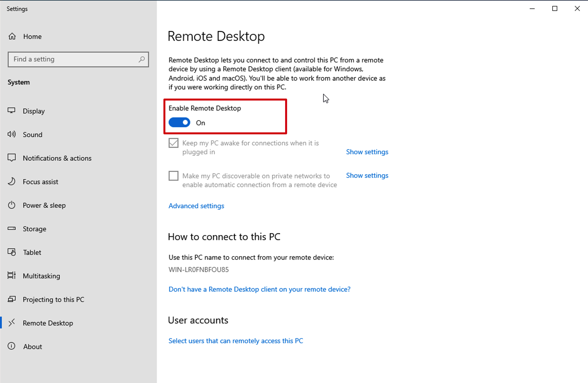Image resolution: width=588 pixels, height=383 pixels.
Task: Select the Tablet icon
Action: click(x=11, y=252)
